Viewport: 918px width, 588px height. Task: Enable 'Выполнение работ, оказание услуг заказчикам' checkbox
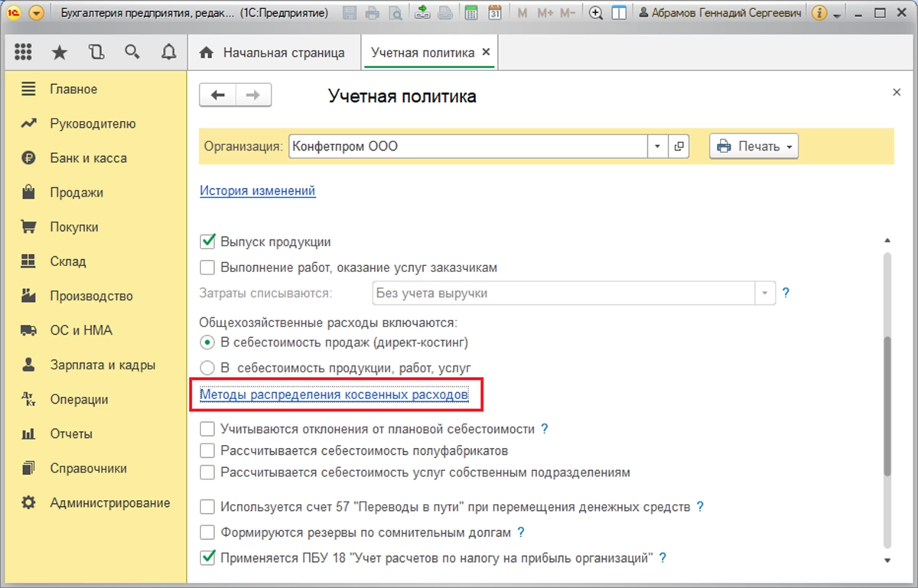tap(207, 268)
